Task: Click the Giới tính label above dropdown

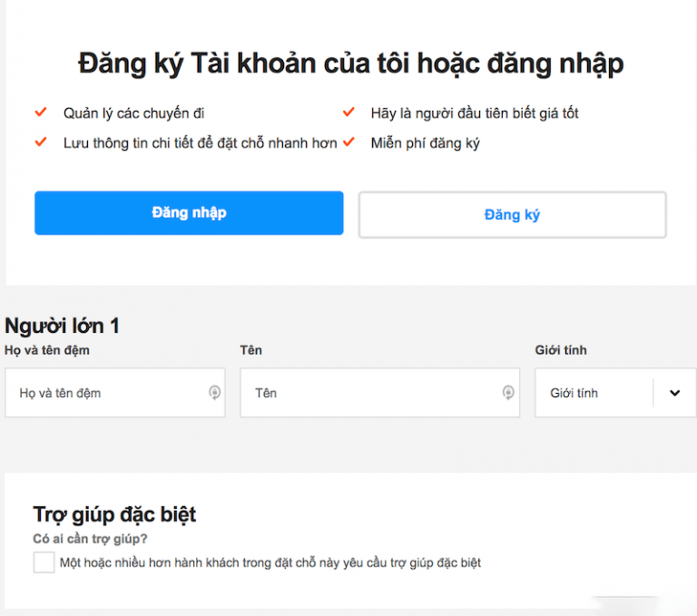Action: pyautogui.click(x=561, y=350)
